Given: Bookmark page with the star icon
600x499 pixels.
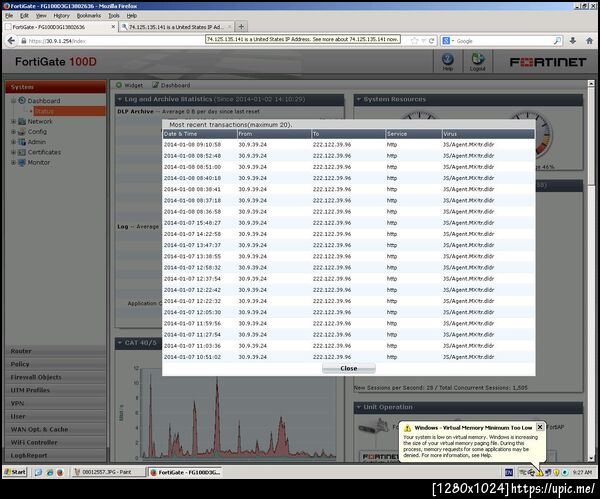Looking at the screenshot, I should (414, 41).
